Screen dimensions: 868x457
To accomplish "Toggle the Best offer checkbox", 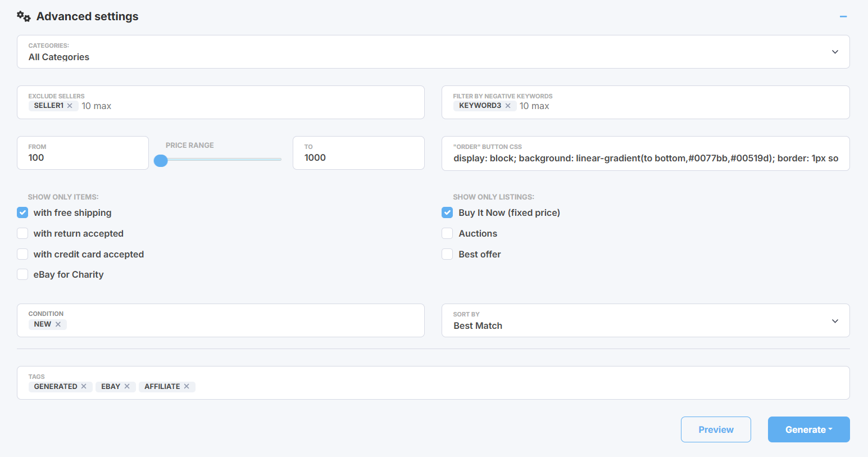I will [447, 254].
